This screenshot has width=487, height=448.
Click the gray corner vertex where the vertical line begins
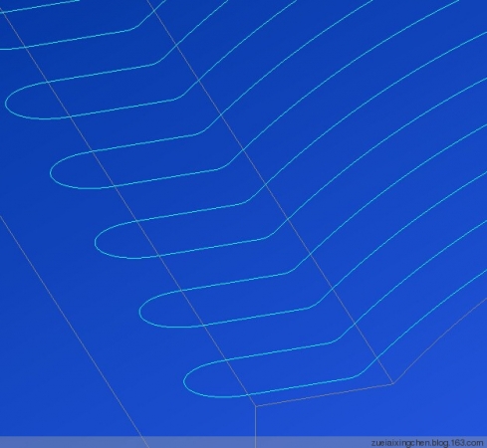(255, 405)
